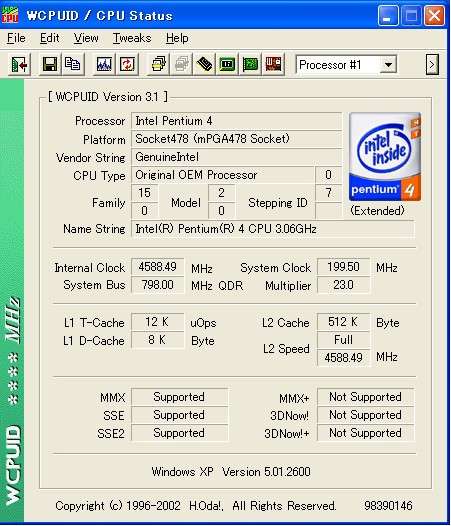Screen dimensions: 451x526
Task: Click the MMX 'Supported' field
Action: pyautogui.click(x=180, y=397)
